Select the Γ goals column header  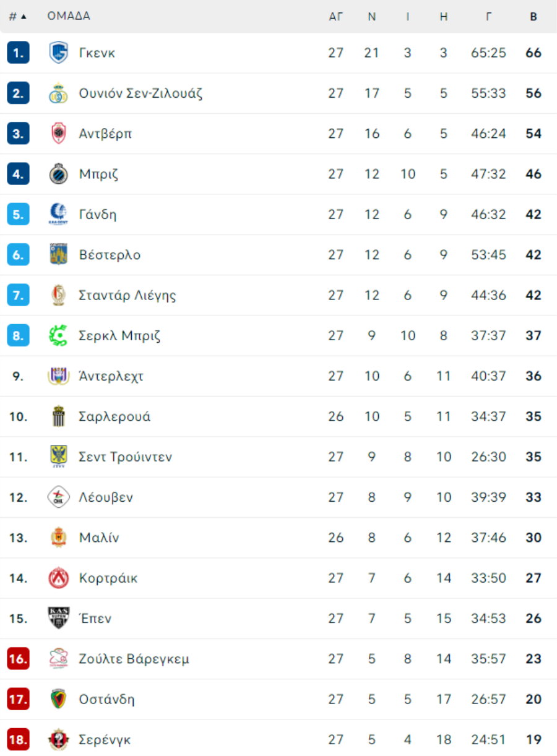[x=488, y=17]
